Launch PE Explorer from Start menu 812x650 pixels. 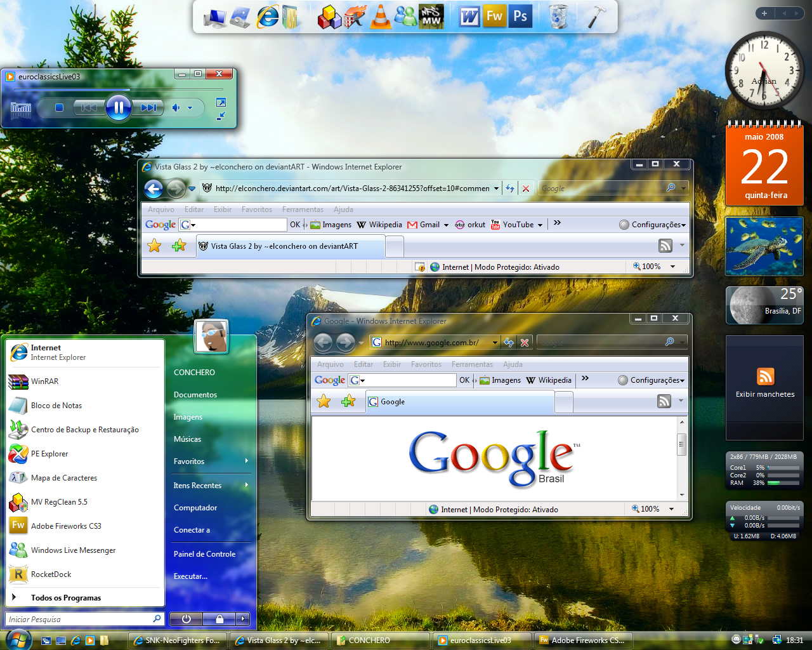coord(85,454)
